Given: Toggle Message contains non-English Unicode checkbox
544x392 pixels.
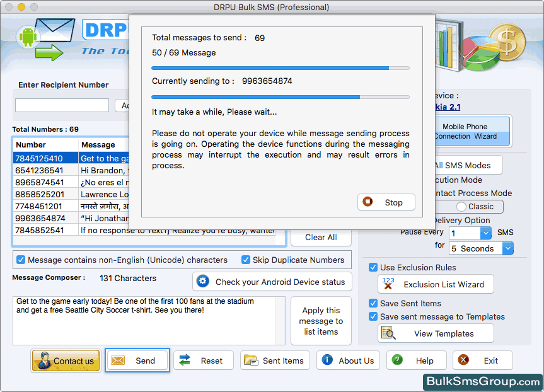Looking at the screenshot, I should pyautogui.click(x=21, y=260).
